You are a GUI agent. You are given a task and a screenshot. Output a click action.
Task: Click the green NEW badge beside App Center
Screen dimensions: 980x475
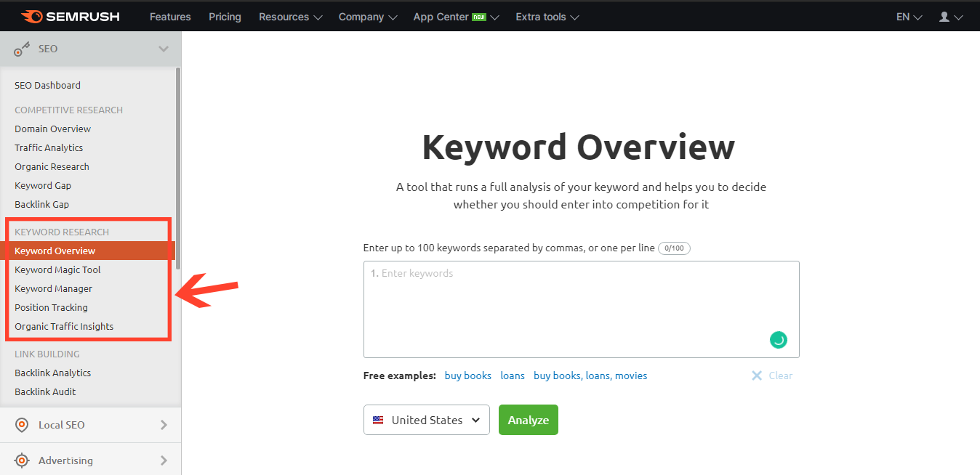pos(479,17)
